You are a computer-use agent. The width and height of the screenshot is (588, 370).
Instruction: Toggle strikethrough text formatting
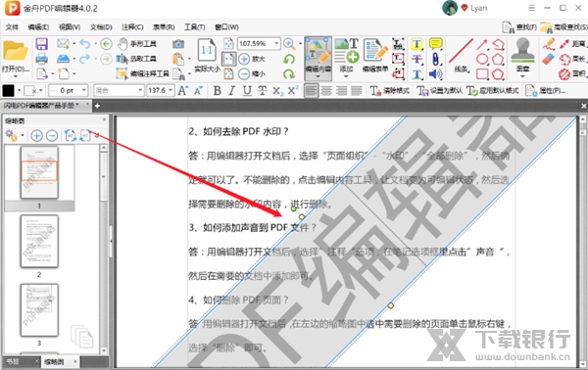point(262,91)
